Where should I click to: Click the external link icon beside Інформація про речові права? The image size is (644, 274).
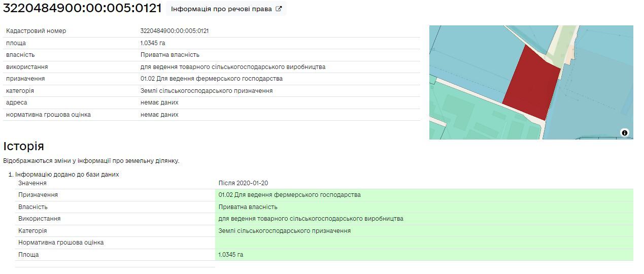click(x=278, y=9)
